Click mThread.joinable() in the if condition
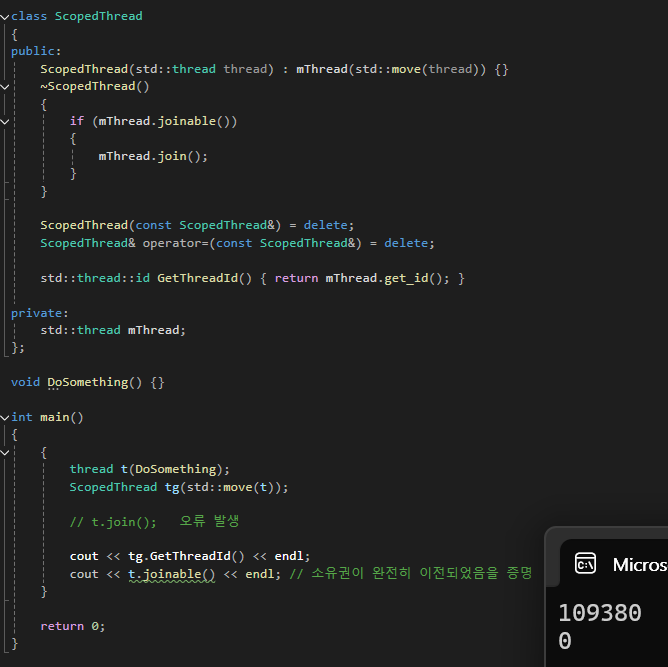Screen dimensions: 668x667 (x=164, y=121)
